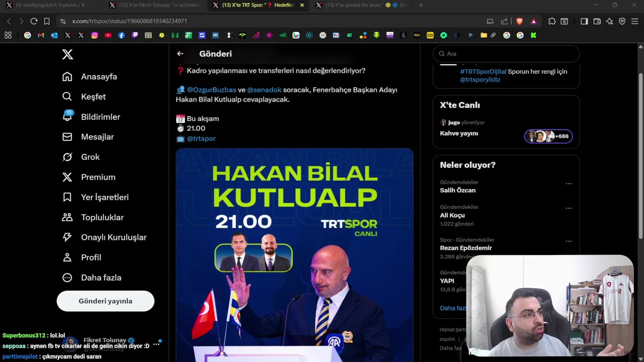Screen dimensions: 644x362
Task: Open Profil page
Action: pyautogui.click(x=82, y=257)
